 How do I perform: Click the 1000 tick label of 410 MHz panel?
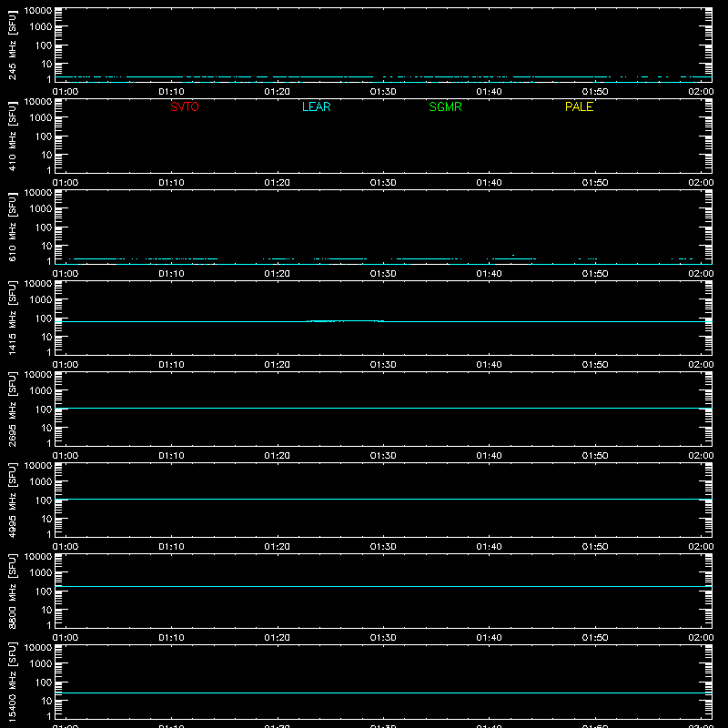41,118
